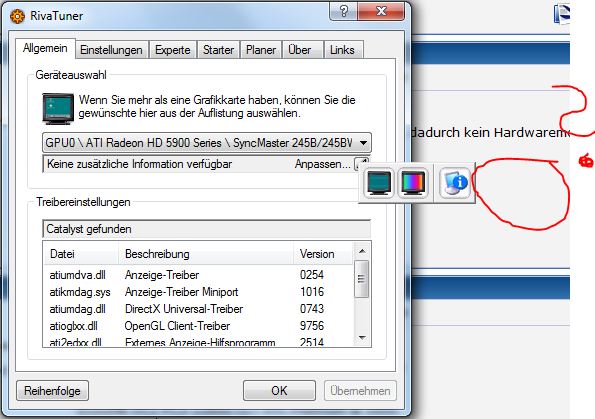Click the DirectX Universal-Treiber description
Image resolution: width=595 pixels, height=419 pixels.
point(184,309)
